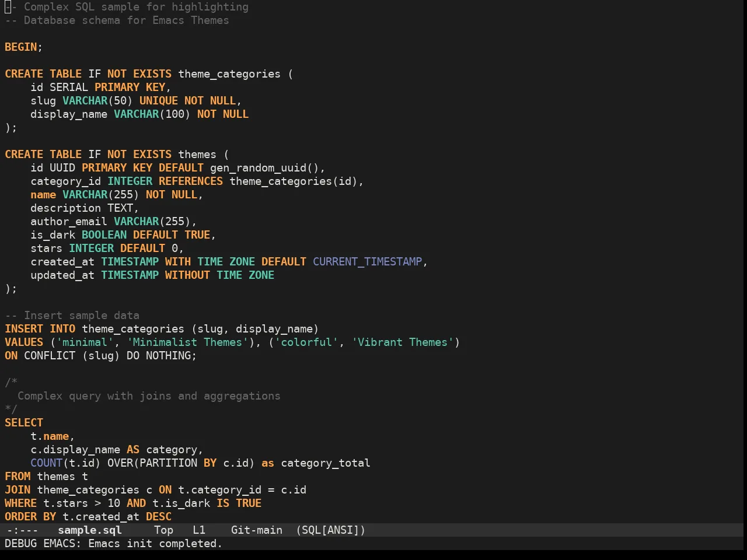Click the comment 'Complex SQL sample for highlighting'
Image resolution: width=747 pixels, height=560 pixels.
[136, 7]
